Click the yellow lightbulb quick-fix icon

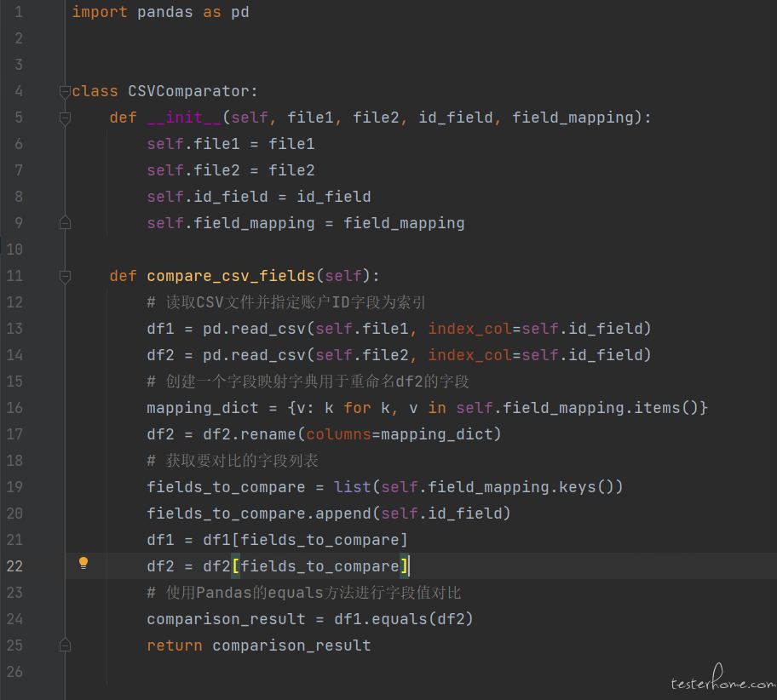[83, 563]
